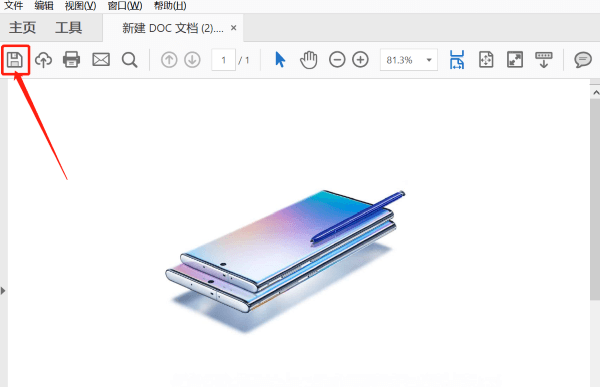Activate the Hand pan tool
Viewport: 600px width, 387px height.
[x=309, y=60]
